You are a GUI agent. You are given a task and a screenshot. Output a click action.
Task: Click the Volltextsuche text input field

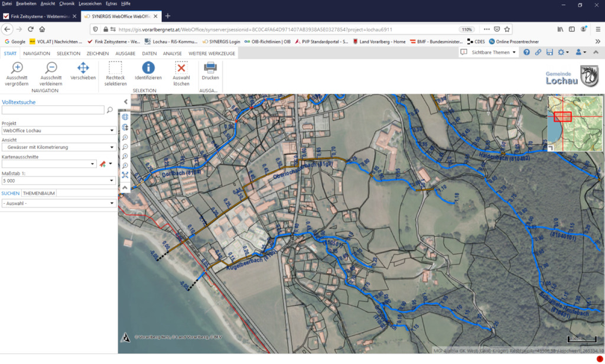tap(53, 110)
